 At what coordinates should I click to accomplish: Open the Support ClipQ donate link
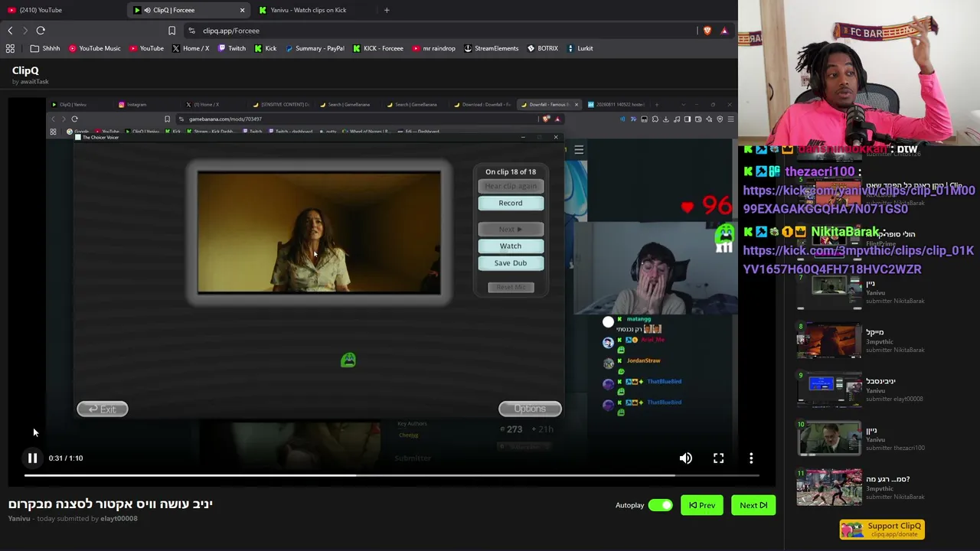click(x=882, y=530)
